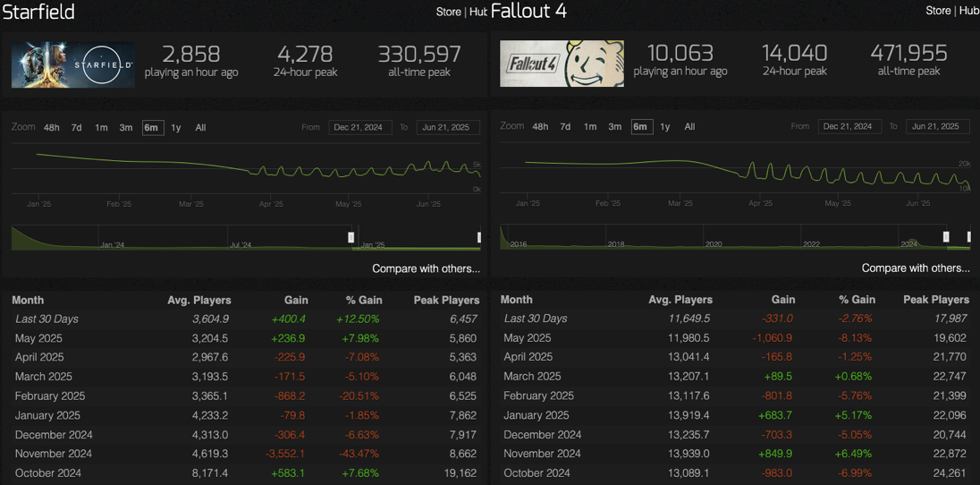Click Starfield navigator Jul '24 label
980x485 pixels.
point(240,244)
